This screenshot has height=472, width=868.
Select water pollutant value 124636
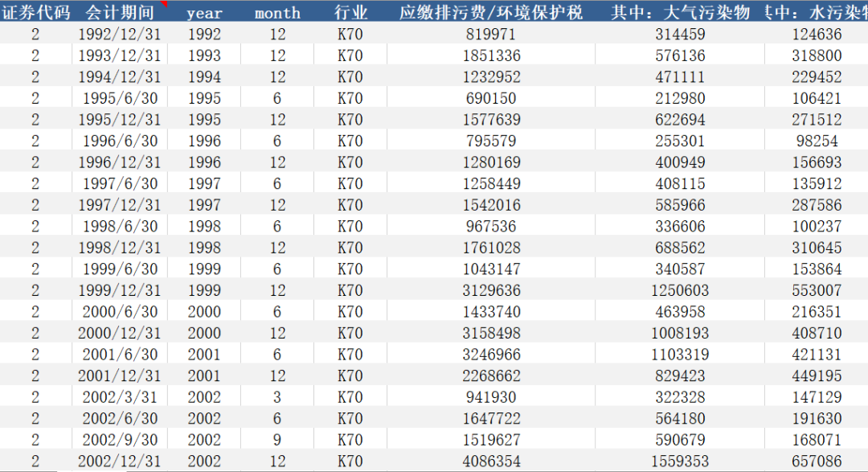click(x=817, y=35)
